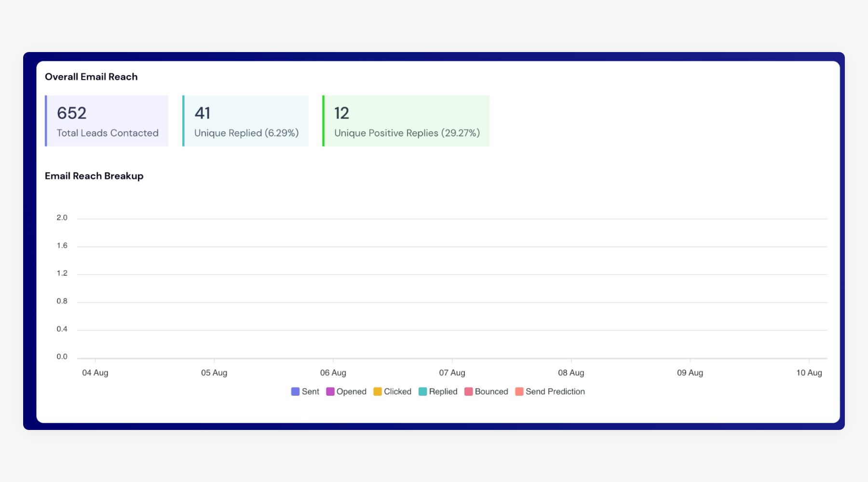This screenshot has width=868, height=482.
Task: Click the Sent legend label text
Action: click(x=311, y=391)
